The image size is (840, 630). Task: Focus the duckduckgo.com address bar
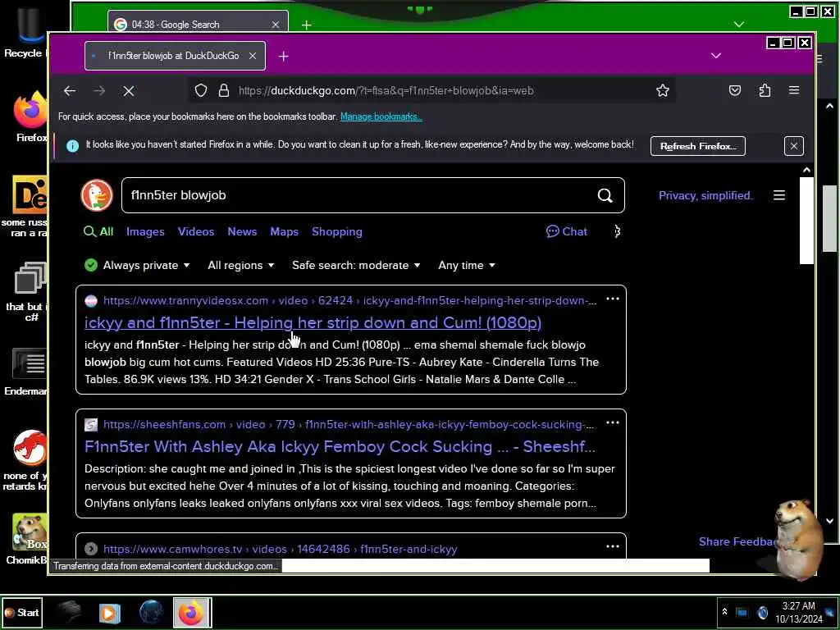coord(431,90)
